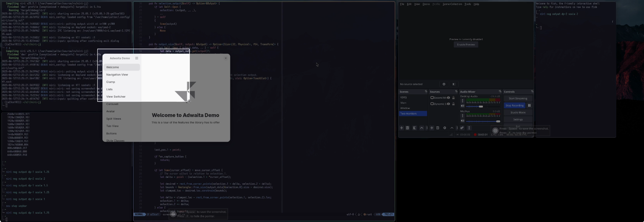This screenshot has height=222, width=644.
Task: Adjust the Desktop Audio volume slider
Action: click(x=481, y=106)
